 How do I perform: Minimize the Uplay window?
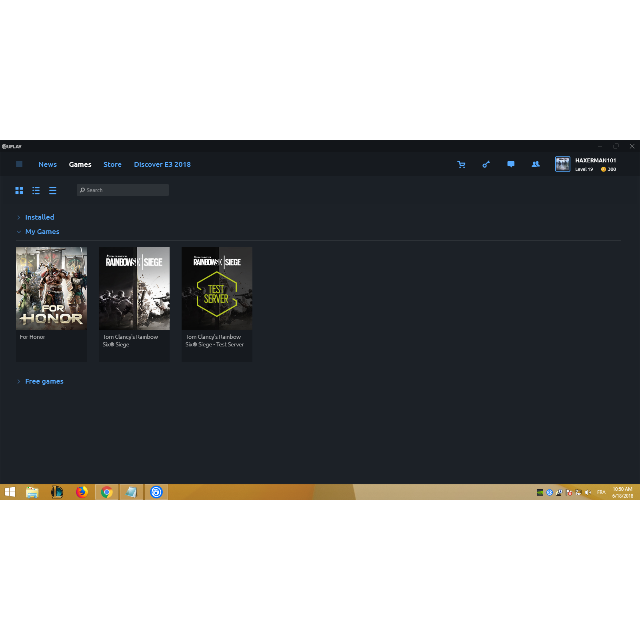click(600, 146)
